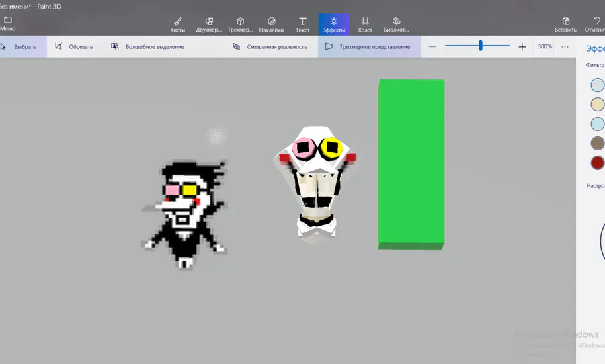
Task: Zoom in with the plus button
Action: (x=522, y=46)
